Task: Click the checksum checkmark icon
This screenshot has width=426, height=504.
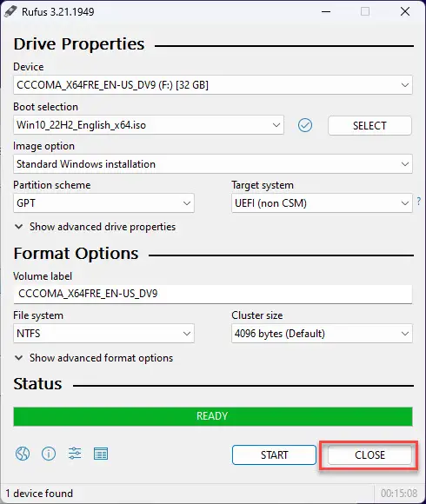Action: (305, 125)
